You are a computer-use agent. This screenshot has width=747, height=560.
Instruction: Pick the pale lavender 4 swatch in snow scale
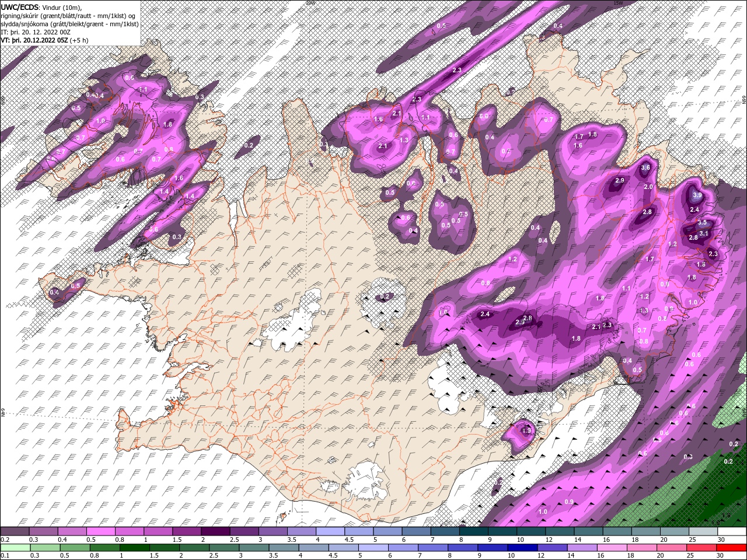(330, 531)
